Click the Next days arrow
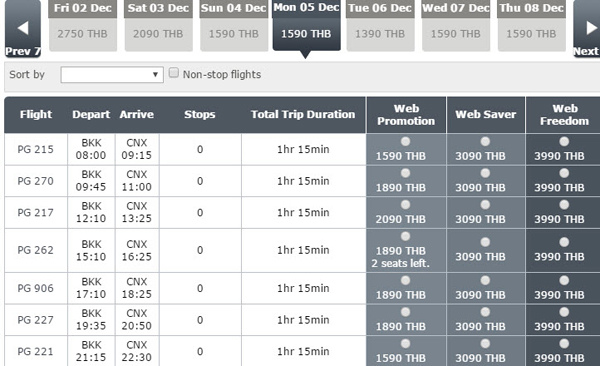The height and width of the screenshot is (366, 600). 587,29
